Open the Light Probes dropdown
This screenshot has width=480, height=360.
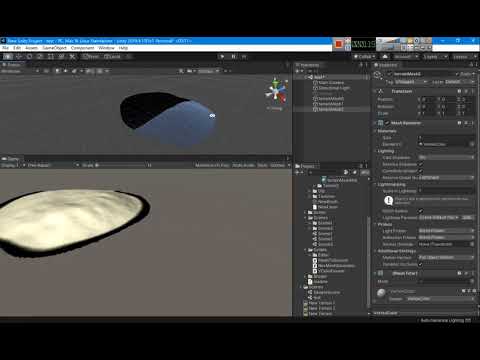tap(446, 231)
